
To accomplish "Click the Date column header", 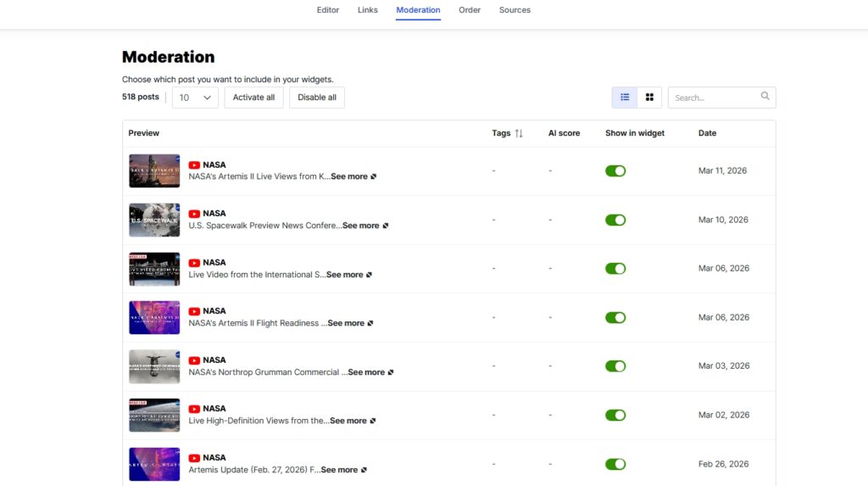I will point(707,133).
